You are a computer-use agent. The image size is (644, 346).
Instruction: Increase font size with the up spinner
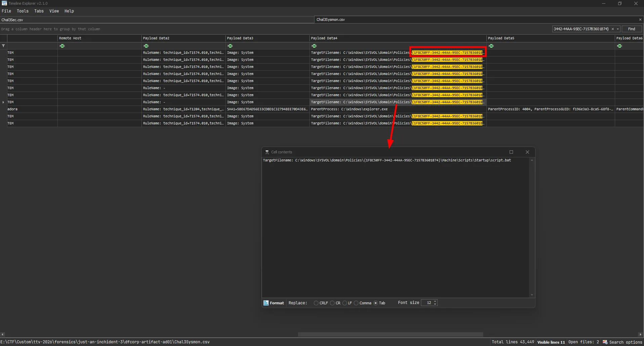(435, 301)
